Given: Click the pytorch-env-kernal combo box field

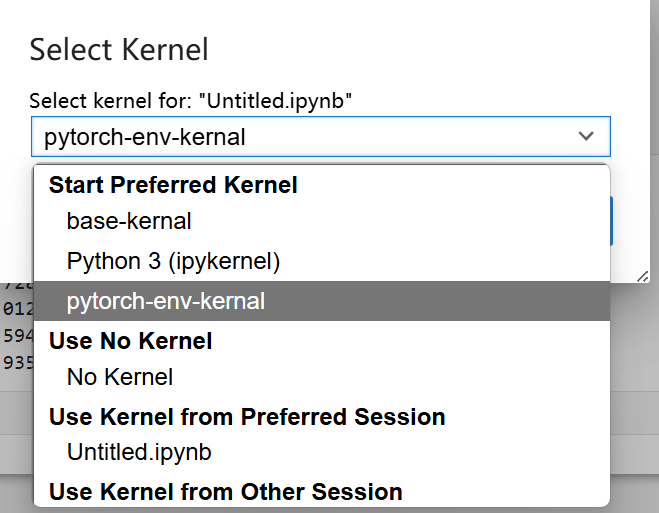Looking at the screenshot, I should point(300,137).
